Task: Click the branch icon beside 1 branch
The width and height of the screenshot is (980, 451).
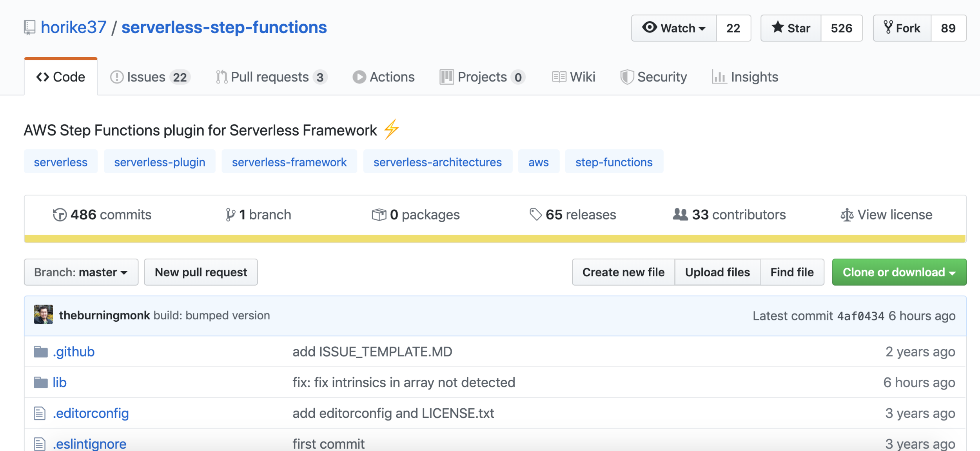Action: 230,215
